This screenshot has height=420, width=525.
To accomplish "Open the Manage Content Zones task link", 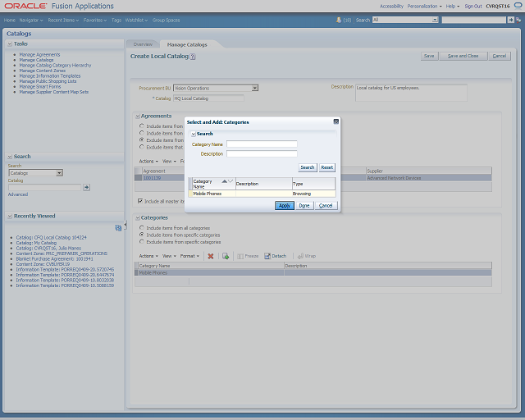I will pyautogui.click(x=42, y=71).
